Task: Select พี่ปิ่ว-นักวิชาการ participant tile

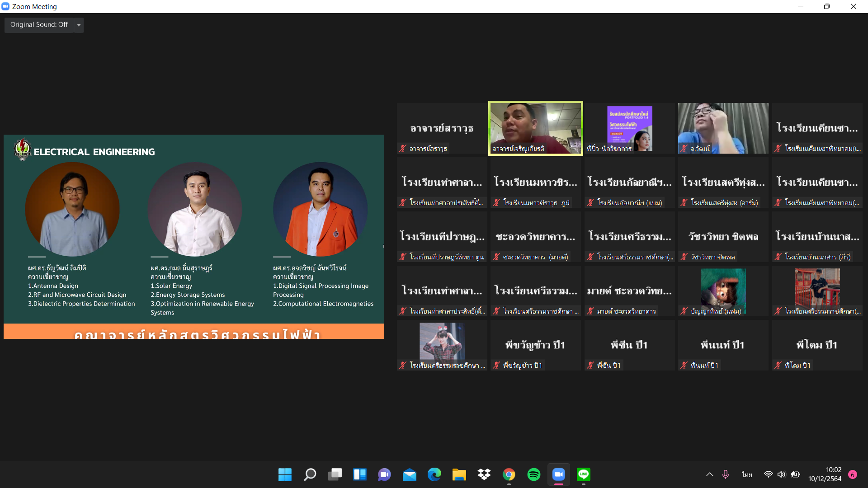Action: click(x=629, y=128)
